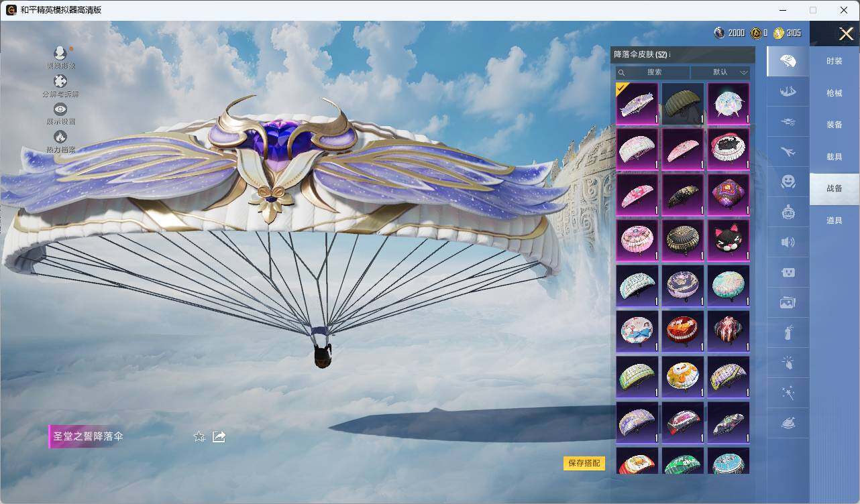The image size is (860, 504).
Task: Select the black cat face parachute thumbnail
Action: click(729, 241)
